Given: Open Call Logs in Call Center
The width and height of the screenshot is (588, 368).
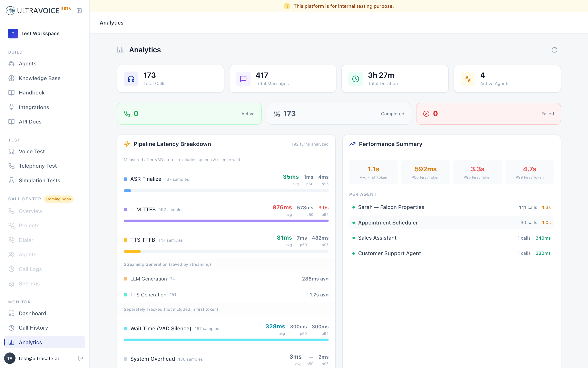Looking at the screenshot, I should (45, 269).
